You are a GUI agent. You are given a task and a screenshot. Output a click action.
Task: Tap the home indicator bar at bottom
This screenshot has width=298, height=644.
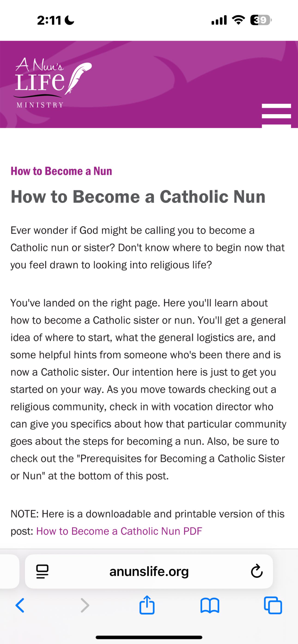[x=149, y=637]
